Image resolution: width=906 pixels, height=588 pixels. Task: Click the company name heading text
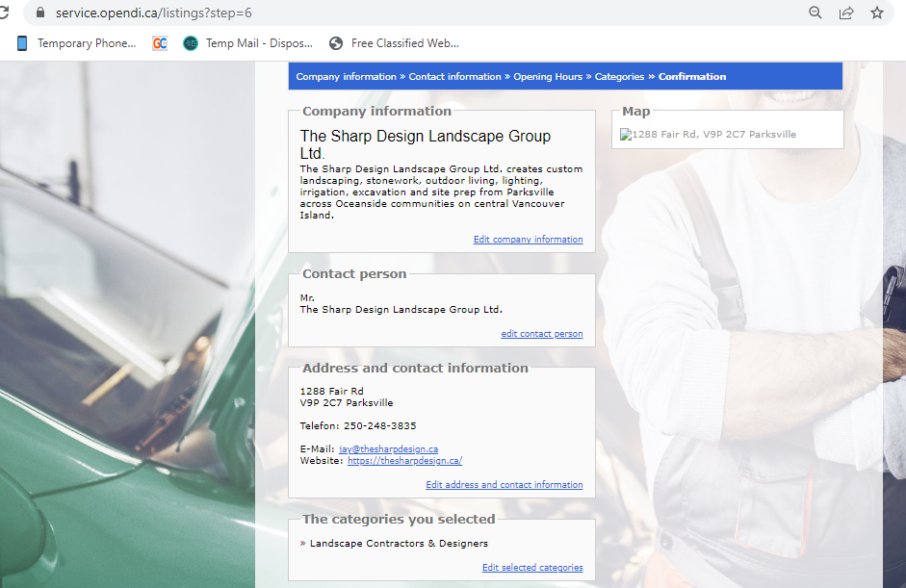coord(426,144)
